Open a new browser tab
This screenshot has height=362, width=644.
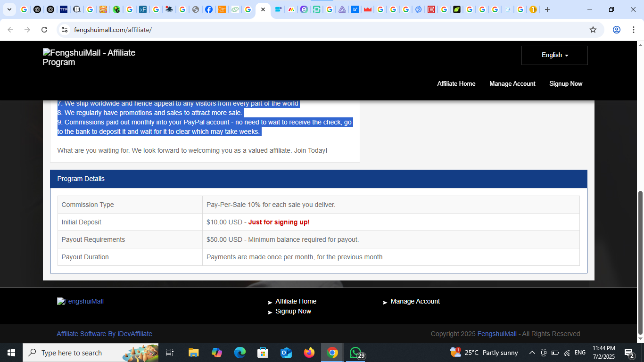547,9
